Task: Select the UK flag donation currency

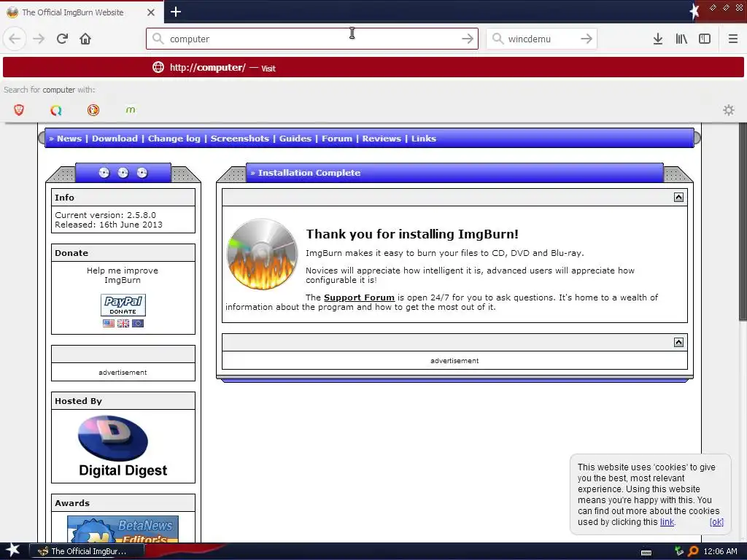Action: click(x=123, y=323)
